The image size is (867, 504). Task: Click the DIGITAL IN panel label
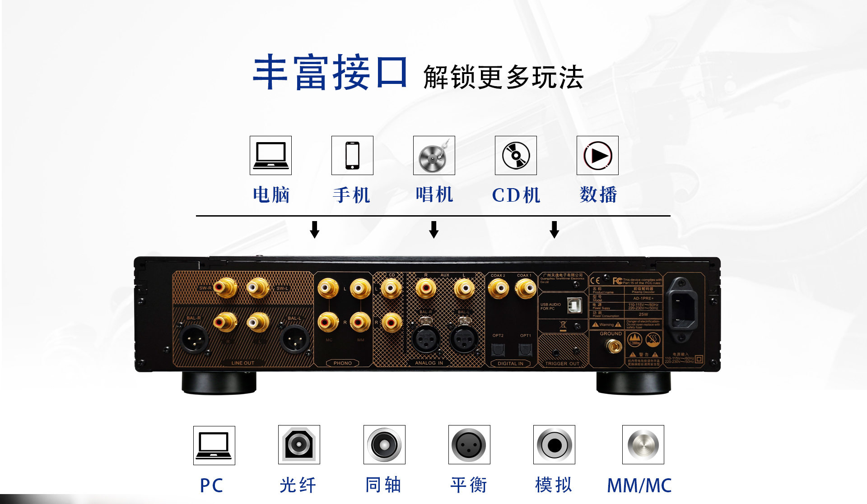[510, 363]
